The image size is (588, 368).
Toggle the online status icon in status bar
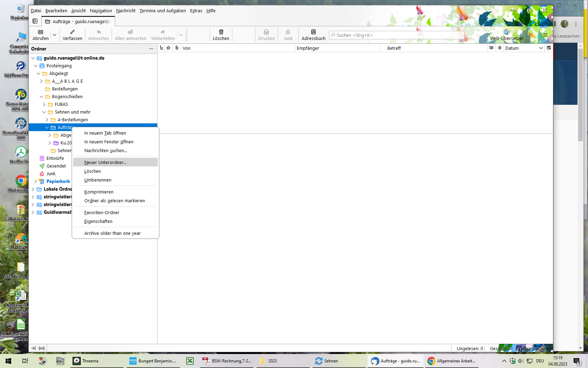42,348
